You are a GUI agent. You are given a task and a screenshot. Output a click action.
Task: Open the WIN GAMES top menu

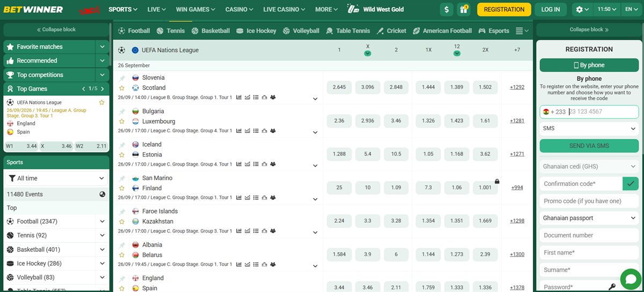coord(195,9)
